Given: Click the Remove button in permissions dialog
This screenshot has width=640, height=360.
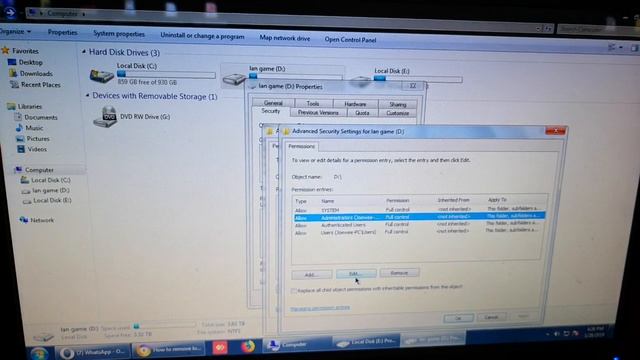Looking at the screenshot, I should (399, 272).
